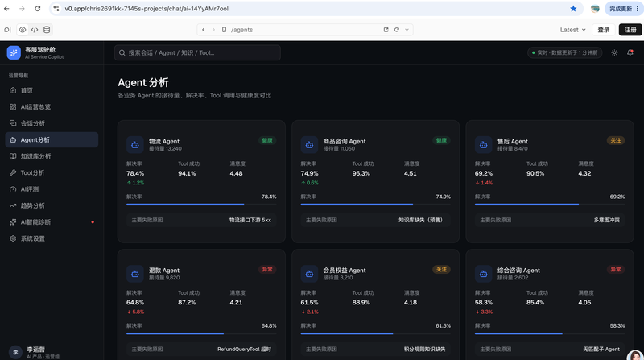Open browser three-dot menu
The height and width of the screenshot is (360, 644).
[x=638, y=9]
